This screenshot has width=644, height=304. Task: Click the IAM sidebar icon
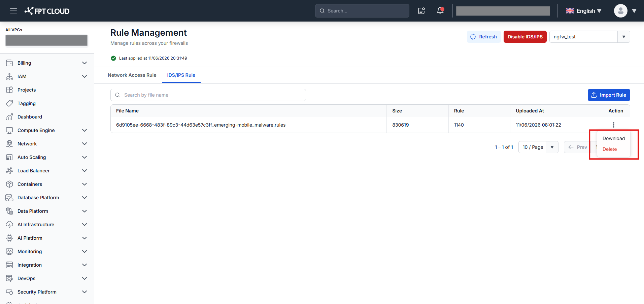(9, 76)
